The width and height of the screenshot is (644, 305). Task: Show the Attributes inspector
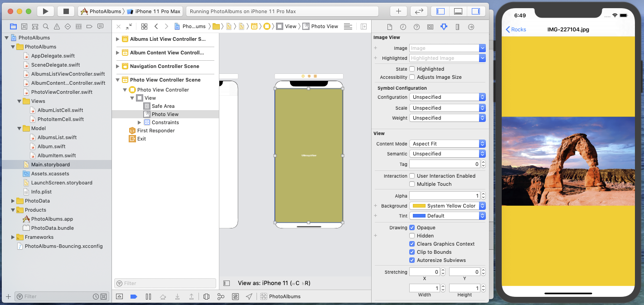444,27
